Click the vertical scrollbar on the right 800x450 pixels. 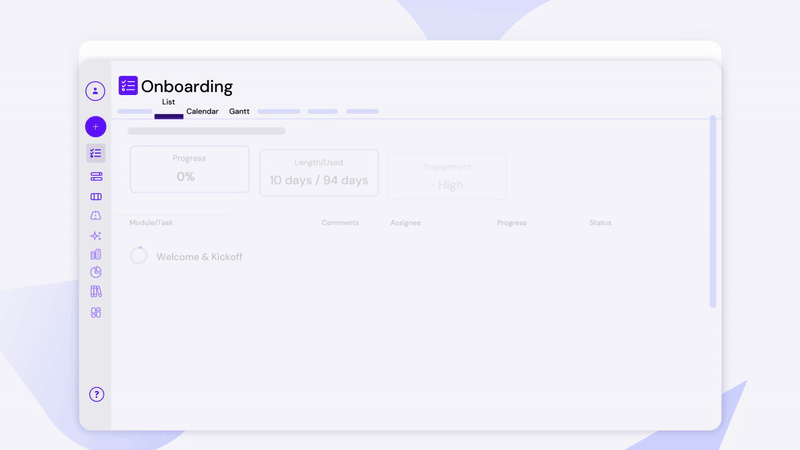coord(713,210)
